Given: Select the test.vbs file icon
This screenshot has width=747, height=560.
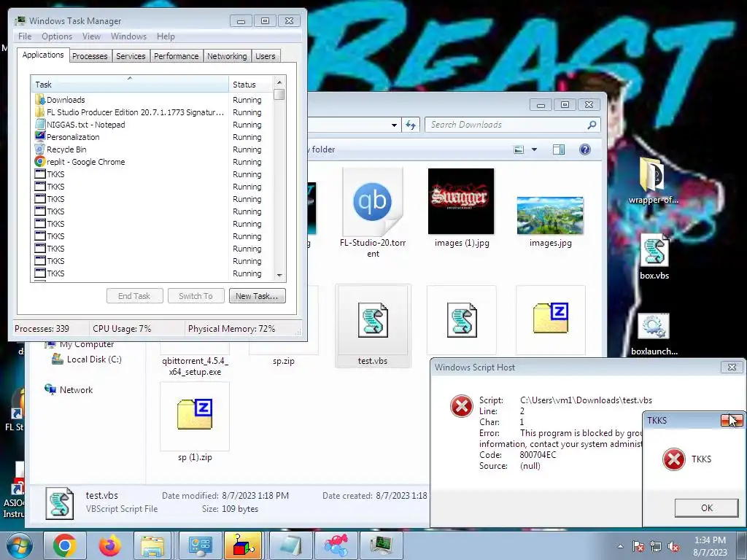Looking at the screenshot, I should [x=373, y=320].
